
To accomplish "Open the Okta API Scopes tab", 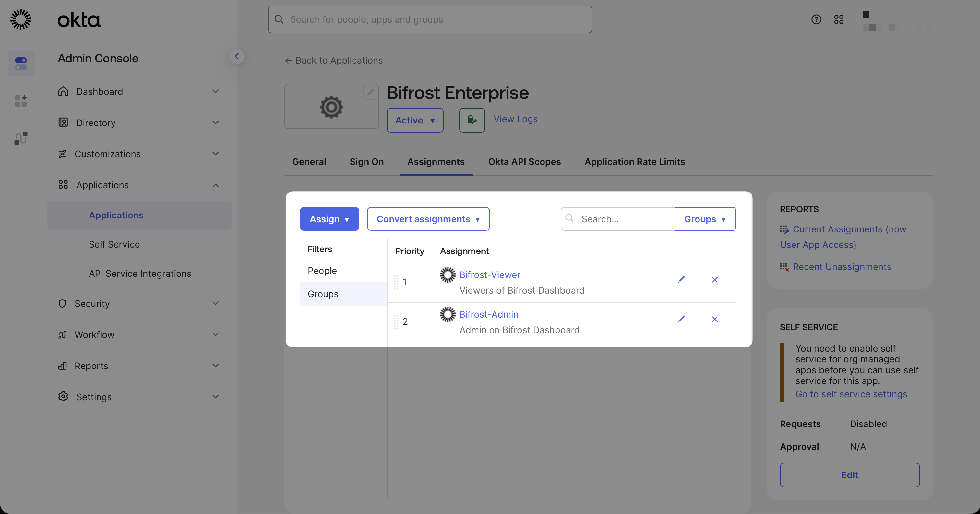I will pos(524,162).
